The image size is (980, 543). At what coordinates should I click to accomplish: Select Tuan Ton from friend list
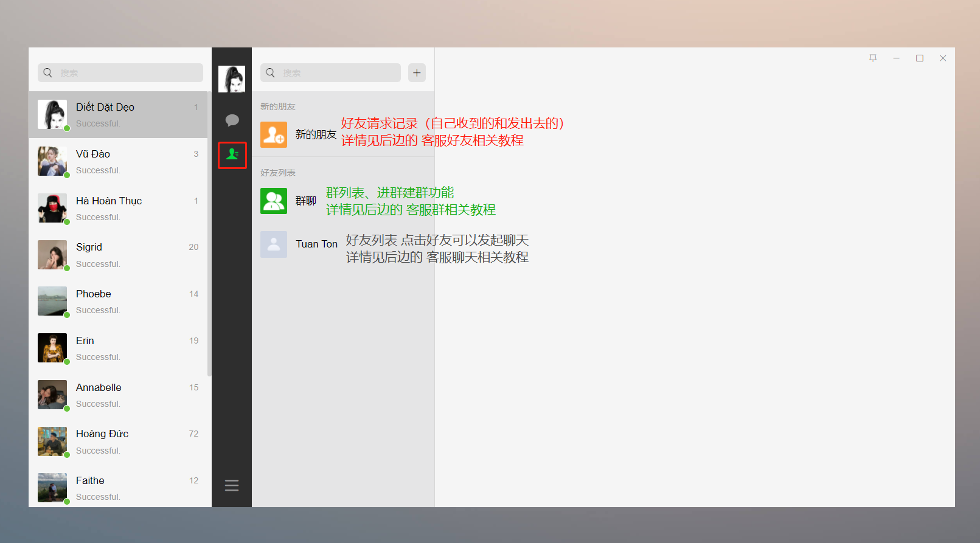point(316,244)
